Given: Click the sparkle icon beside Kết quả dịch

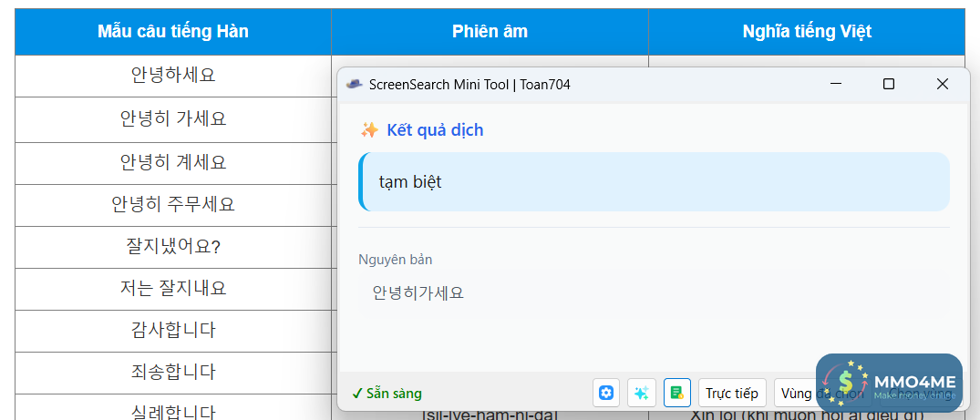Looking at the screenshot, I should click(369, 130).
